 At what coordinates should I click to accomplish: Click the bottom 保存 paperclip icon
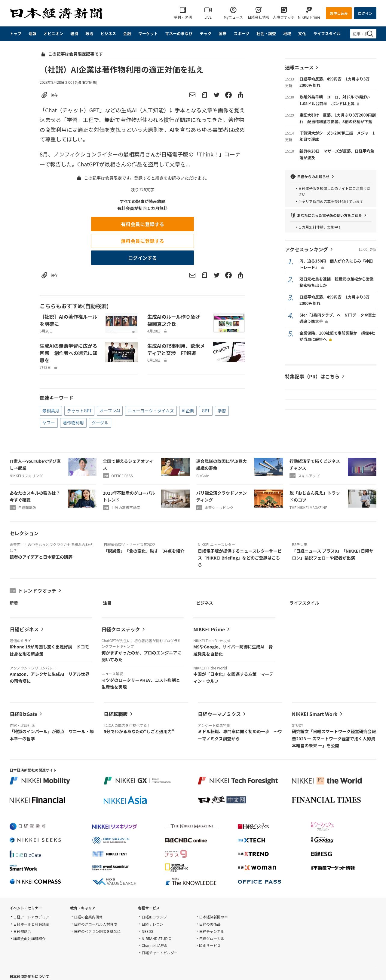coord(44,275)
